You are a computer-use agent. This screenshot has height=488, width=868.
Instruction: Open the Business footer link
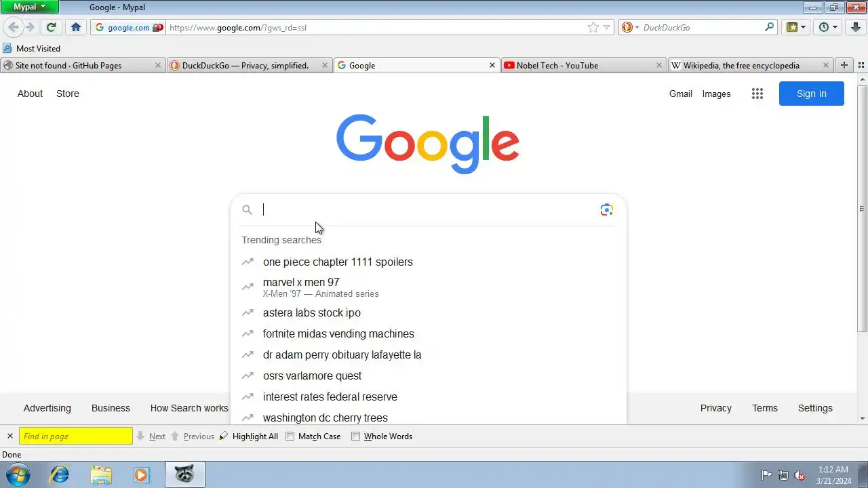click(111, 408)
